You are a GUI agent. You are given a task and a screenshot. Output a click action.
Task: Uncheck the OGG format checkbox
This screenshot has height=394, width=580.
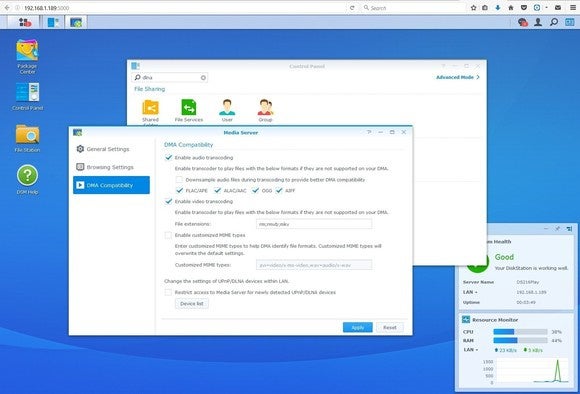click(255, 191)
